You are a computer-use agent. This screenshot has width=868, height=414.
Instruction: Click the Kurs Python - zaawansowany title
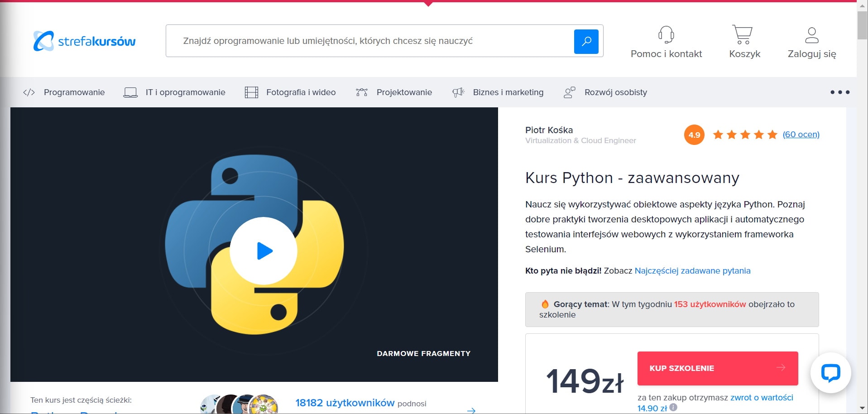[x=632, y=178]
